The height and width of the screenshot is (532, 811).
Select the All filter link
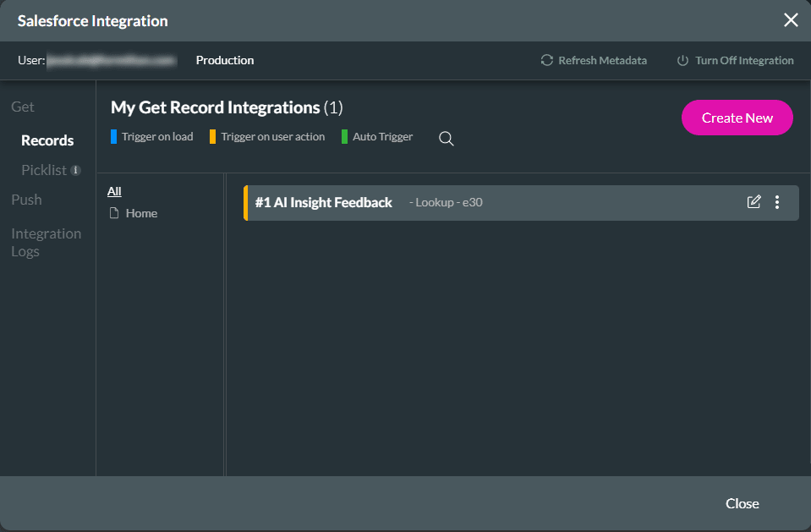(114, 191)
